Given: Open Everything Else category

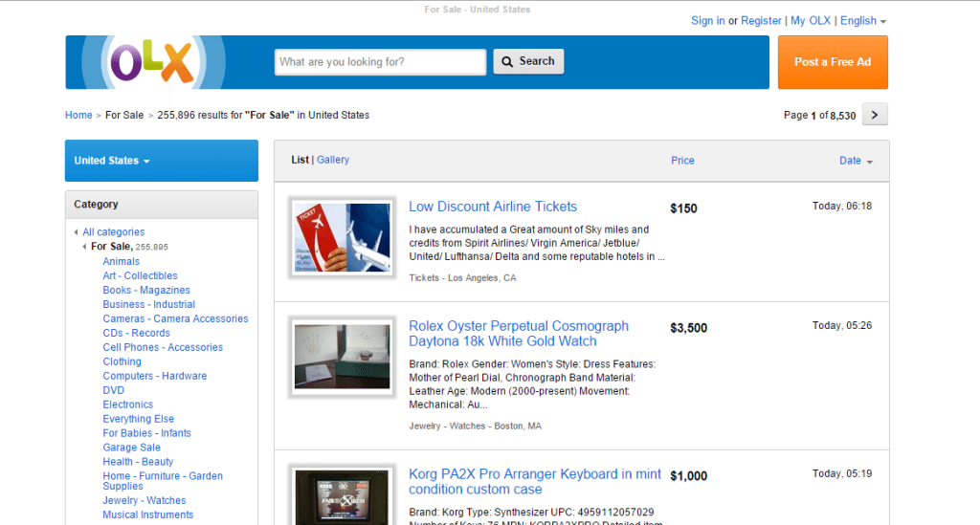Looking at the screenshot, I should point(138,420).
